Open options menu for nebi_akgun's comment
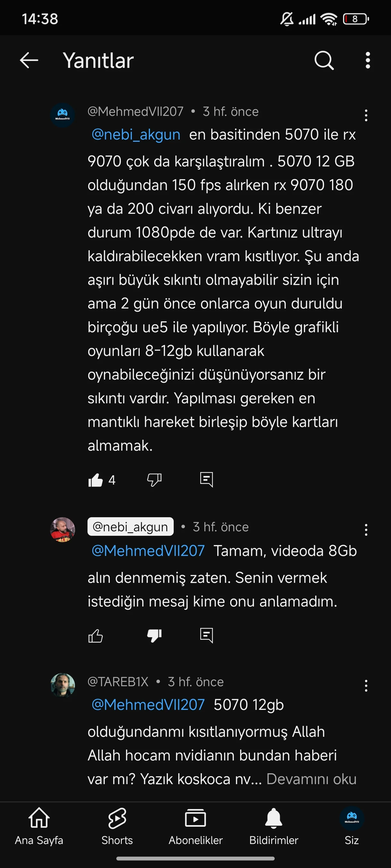The image size is (391, 868). pos(366,530)
